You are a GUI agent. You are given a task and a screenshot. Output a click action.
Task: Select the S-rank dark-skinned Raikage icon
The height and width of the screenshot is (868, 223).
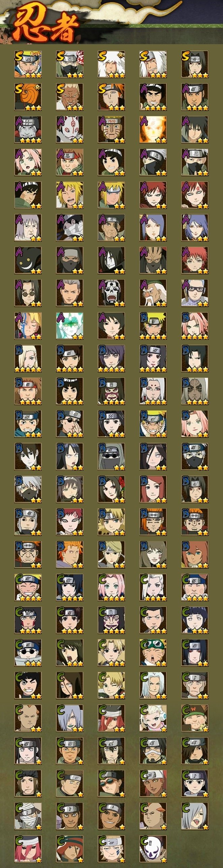pyautogui.click(x=70, y=97)
